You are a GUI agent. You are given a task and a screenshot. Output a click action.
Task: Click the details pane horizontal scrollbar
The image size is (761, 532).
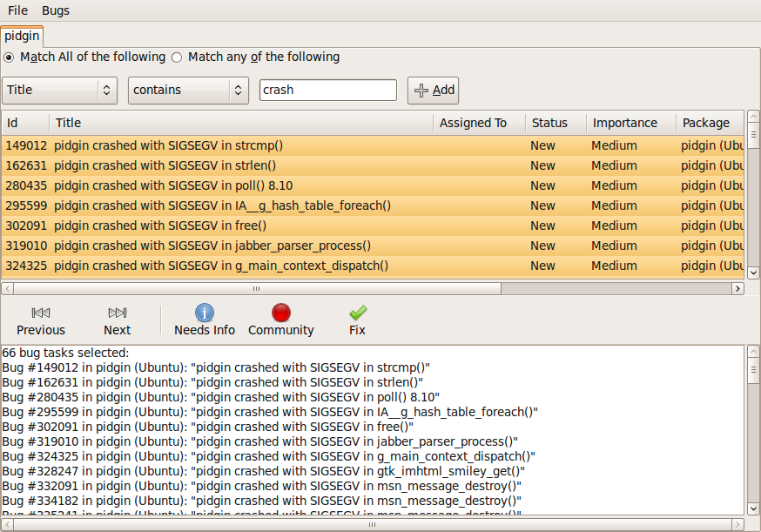tap(373, 524)
